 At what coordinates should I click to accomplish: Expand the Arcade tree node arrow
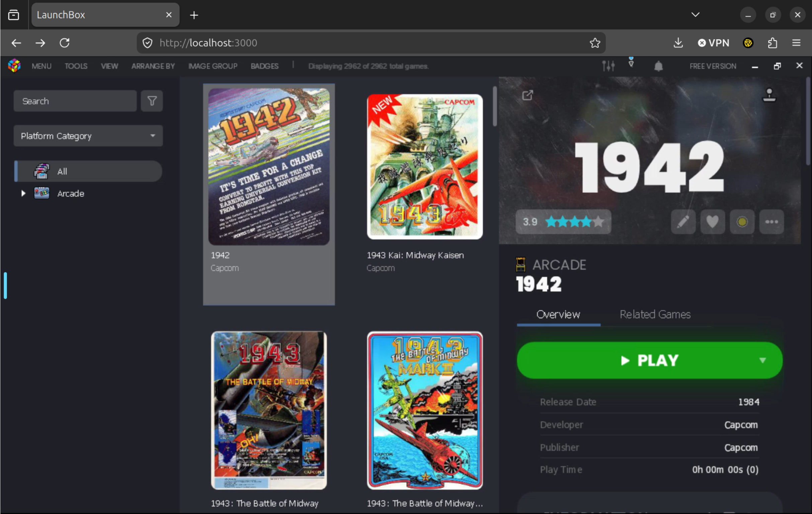[x=23, y=193]
